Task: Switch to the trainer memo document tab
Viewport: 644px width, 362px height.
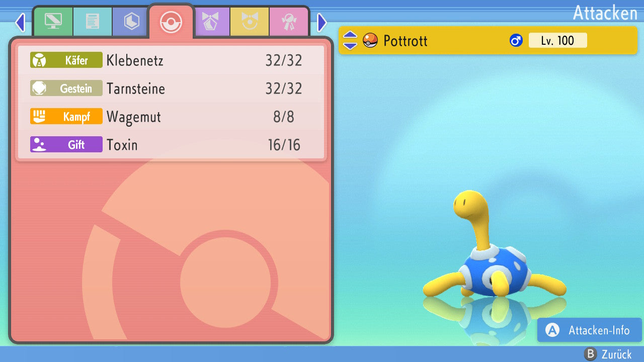Action: point(93,21)
